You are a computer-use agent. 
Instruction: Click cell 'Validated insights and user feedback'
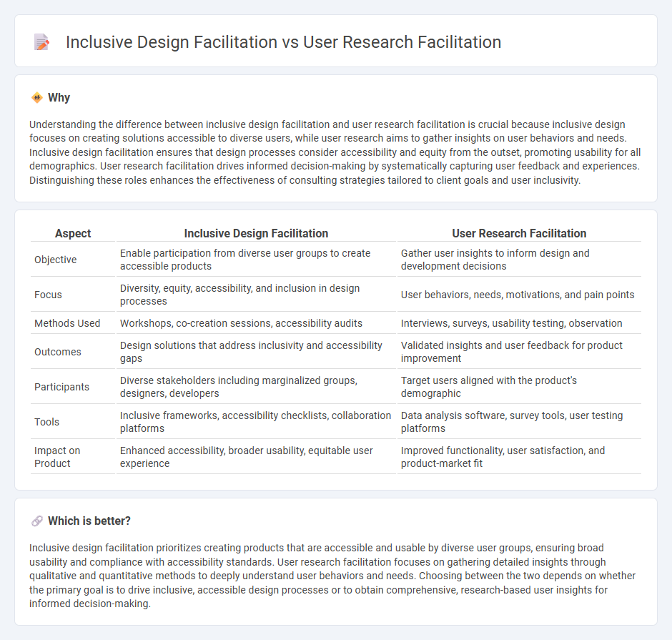(x=519, y=352)
